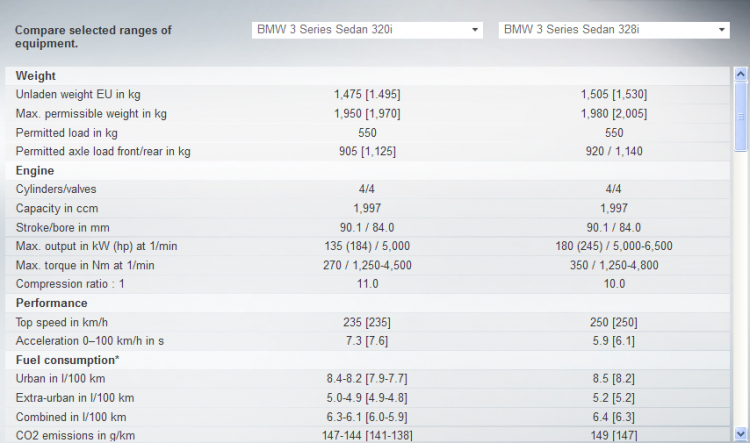Screen dimensions: 750x443
Task: Click the 328i value '920 / 1,140'
Action: tap(614, 152)
